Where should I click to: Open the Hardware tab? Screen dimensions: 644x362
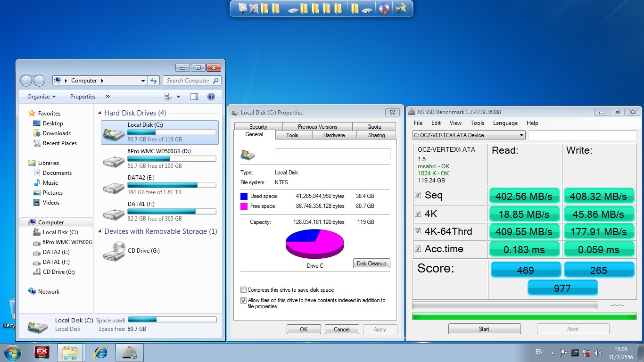point(334,135)
